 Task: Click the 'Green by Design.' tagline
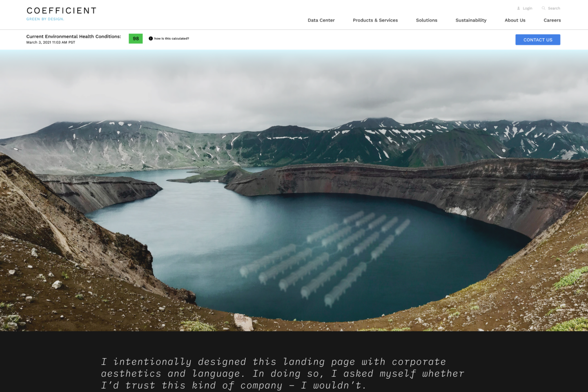click(45, 19)
